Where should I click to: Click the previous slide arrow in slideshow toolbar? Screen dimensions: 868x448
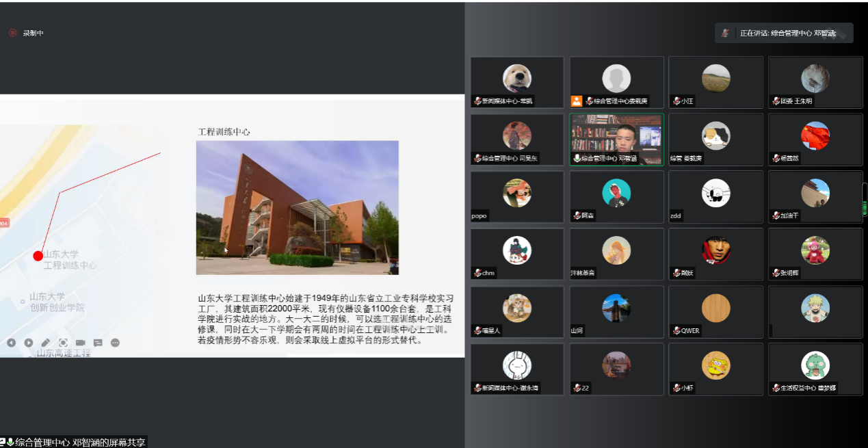[x=12, y=343]
